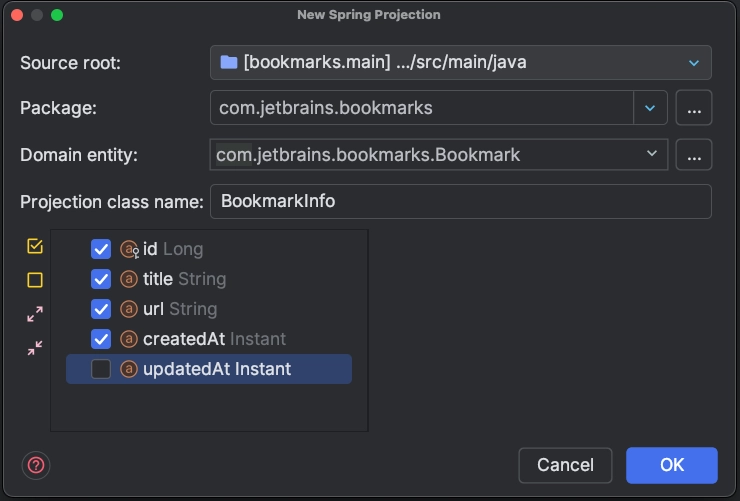Click the Expand All arrows icon
This screenshot has height=501, width=740.
[35, 314]
